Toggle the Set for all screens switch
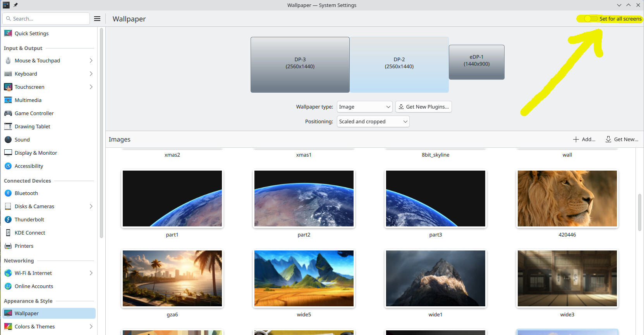This screenshot has height=335, width=644. click(590, 19)
